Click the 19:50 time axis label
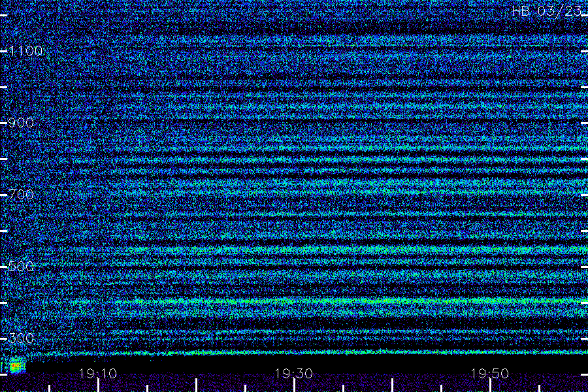588x392 pixels. [x=490, y=374]
